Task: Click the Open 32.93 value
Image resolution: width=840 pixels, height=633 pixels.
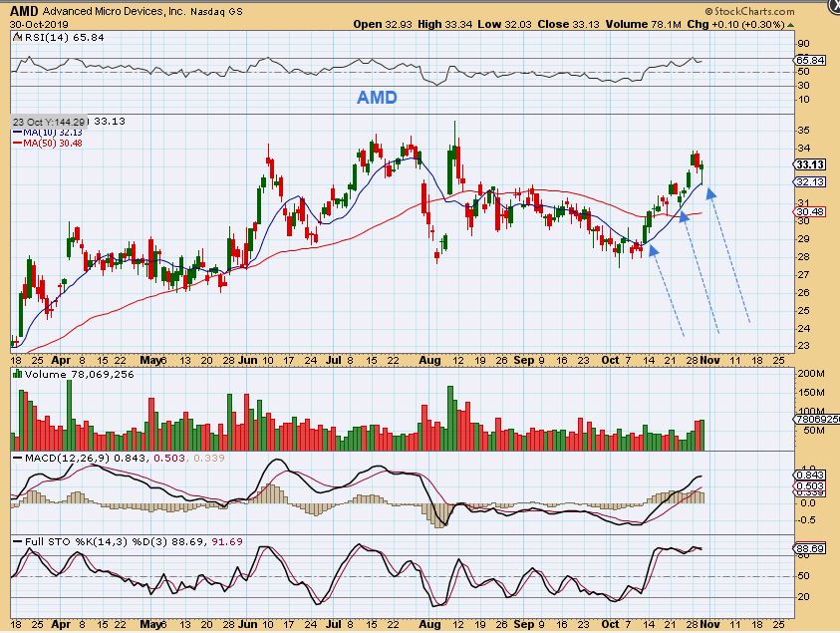Action: (x=382, y=24)
